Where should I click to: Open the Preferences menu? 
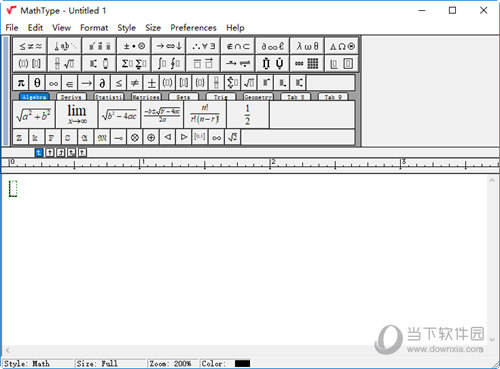coord(193,28)
